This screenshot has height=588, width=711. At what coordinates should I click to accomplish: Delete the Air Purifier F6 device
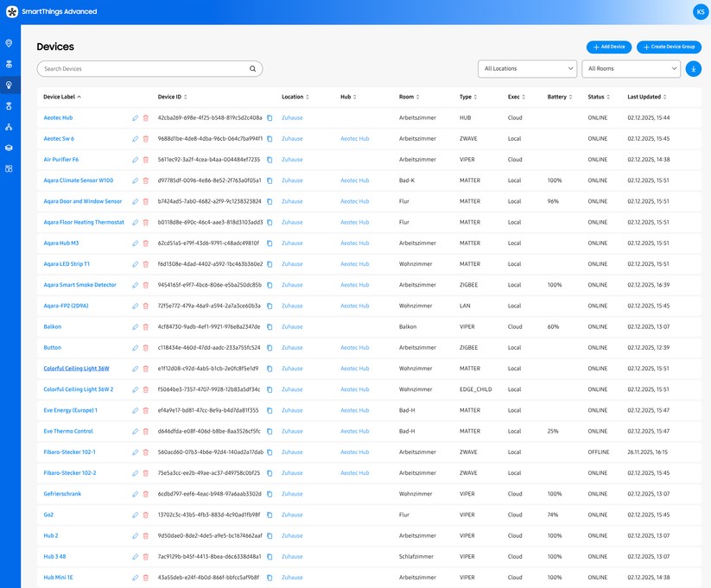point(144,159)
